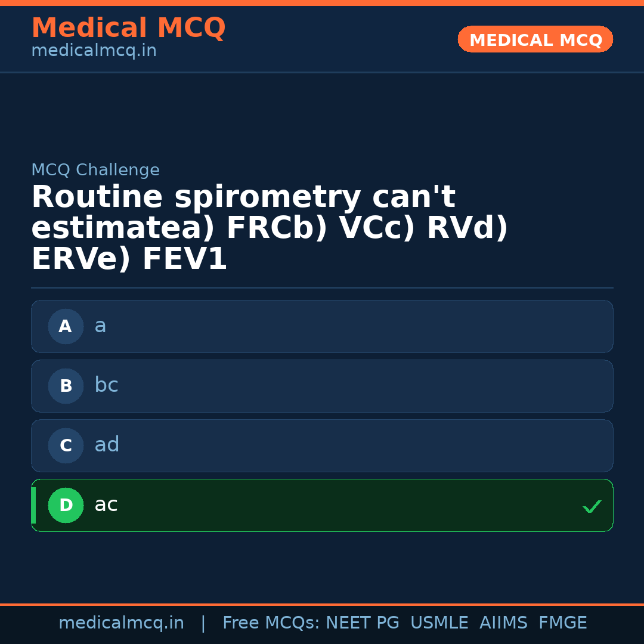The width and height of the screenshot is (644, 644).
Task: Click the circular C badge icon
Action: click(66, 445)
